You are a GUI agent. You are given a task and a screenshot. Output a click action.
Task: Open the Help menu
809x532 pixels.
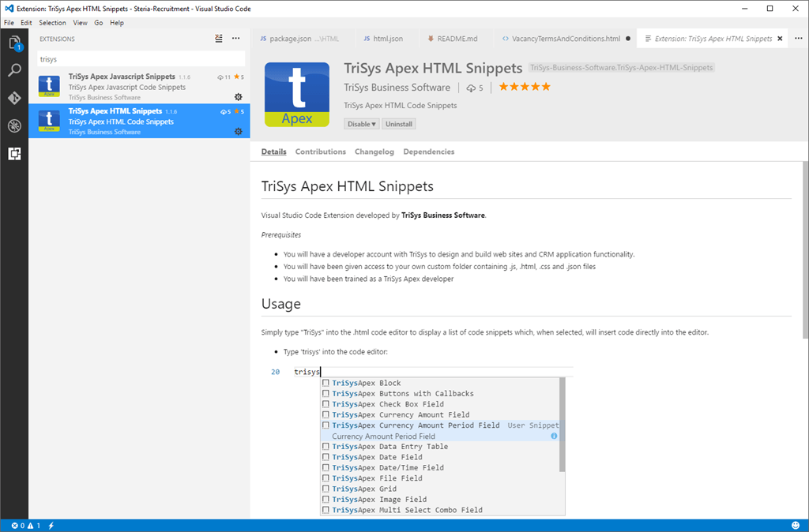click(x=117, y=23)
